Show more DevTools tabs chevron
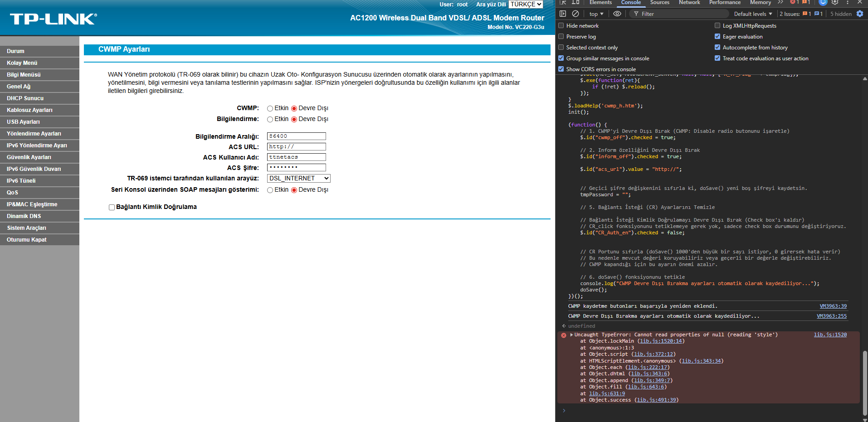 [x=780, y=2]
